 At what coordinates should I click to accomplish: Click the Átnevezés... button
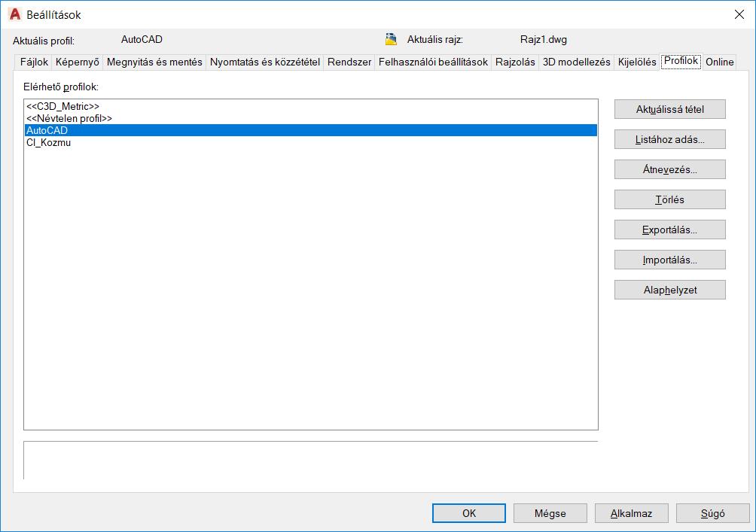669,169
